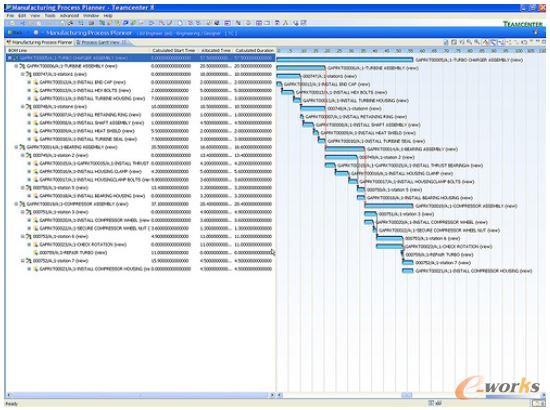Select the TURBO CHARGER ASSEMBLY Gantt bar
This screenshot has width=550, height=410.
click(x=345, y=60)
